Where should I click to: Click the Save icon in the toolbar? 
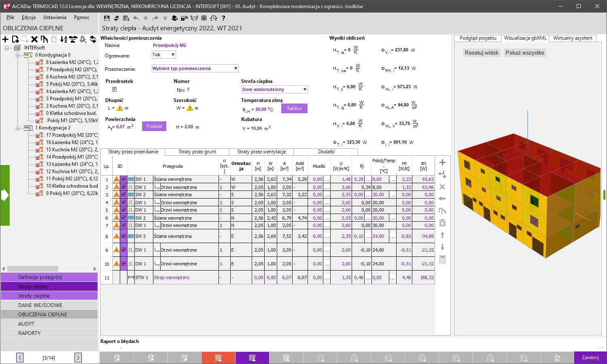tap(106, 18)
